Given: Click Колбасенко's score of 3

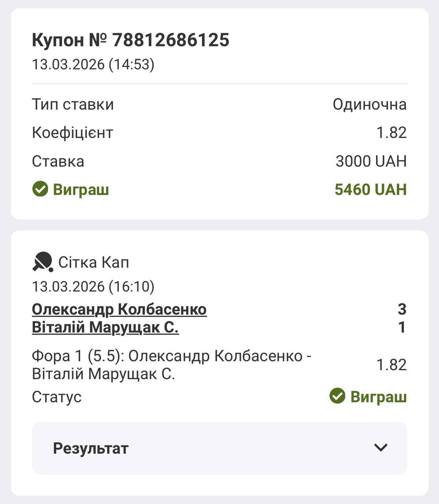Looking at the screenshot, I should pyautogui.click(x=402, y=309).
